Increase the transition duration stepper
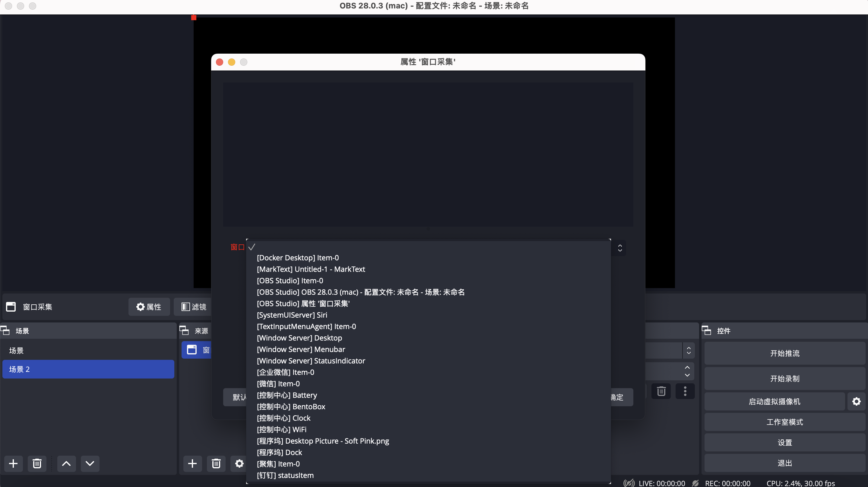This screenshot has height=487, width=868. tap(687, 367)
